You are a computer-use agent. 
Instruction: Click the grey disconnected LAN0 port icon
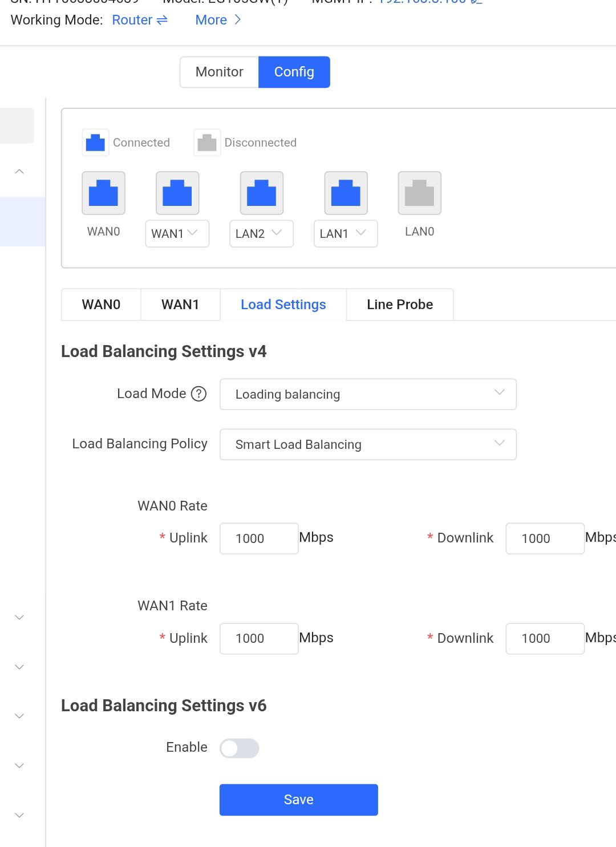419,193
